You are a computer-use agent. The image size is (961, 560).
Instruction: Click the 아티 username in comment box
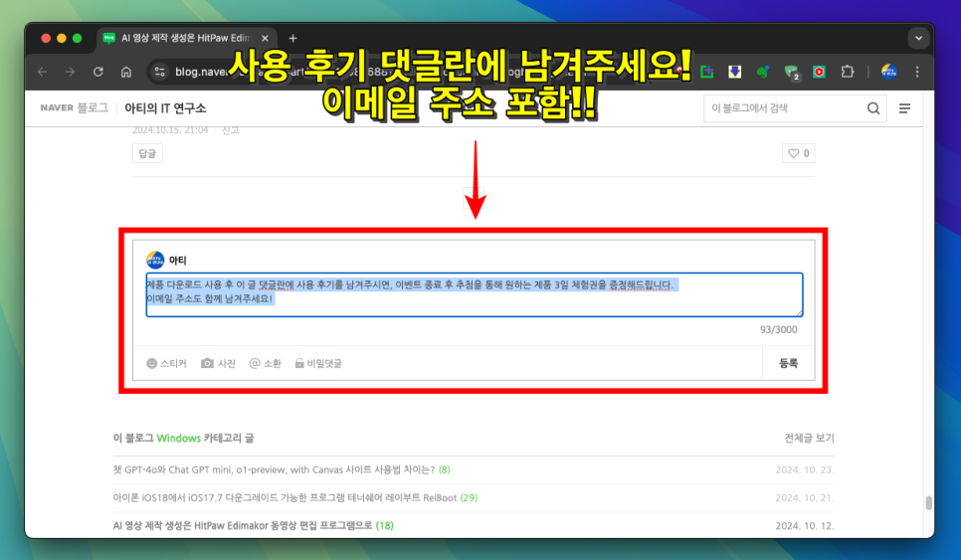tap(178, 261)
